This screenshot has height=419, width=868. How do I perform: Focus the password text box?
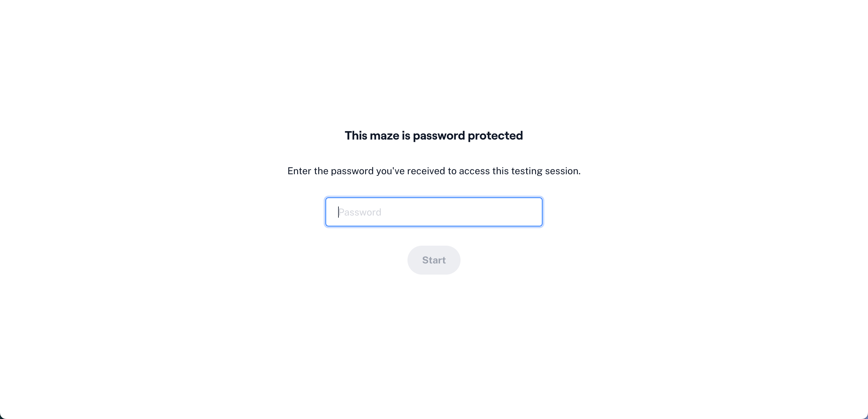[x=434, y=212]
